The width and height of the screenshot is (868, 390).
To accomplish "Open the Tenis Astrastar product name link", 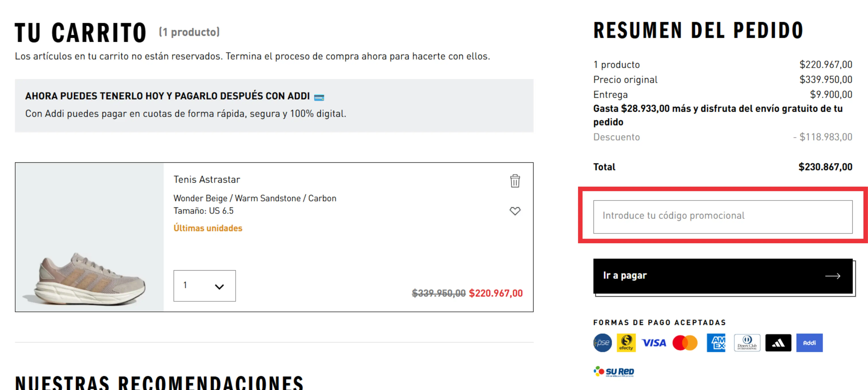I will [x=206, y=179].
